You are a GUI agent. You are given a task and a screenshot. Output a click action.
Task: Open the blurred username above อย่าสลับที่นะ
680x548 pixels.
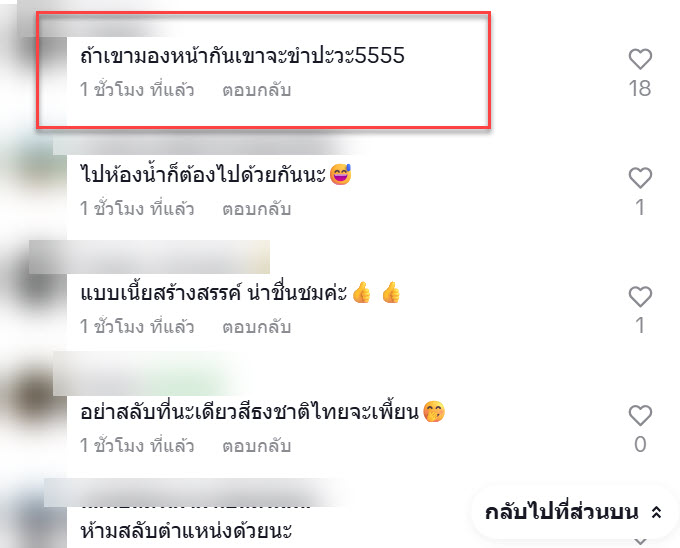coord(143,374)
